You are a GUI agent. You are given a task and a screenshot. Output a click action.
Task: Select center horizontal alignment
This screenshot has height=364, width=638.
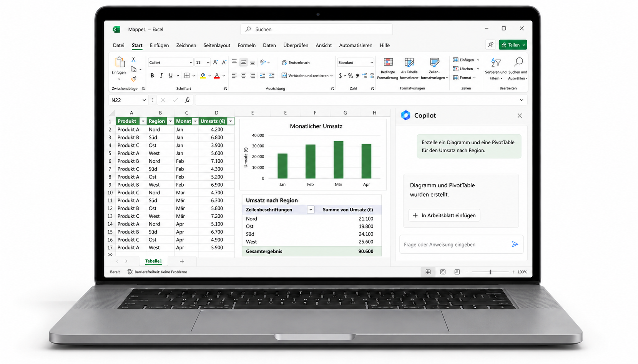point(243,76)
